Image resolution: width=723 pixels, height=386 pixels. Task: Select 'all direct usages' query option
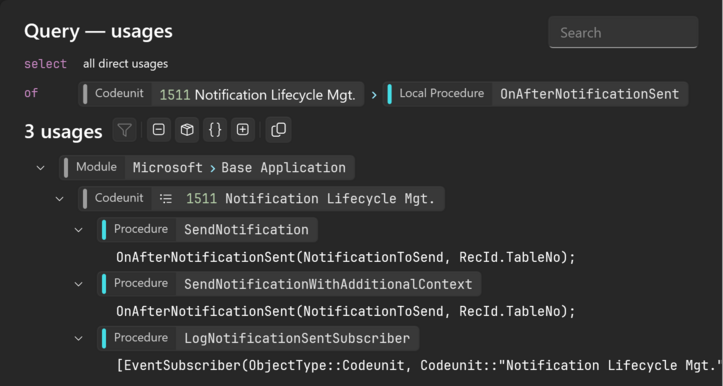pos(125,64)
